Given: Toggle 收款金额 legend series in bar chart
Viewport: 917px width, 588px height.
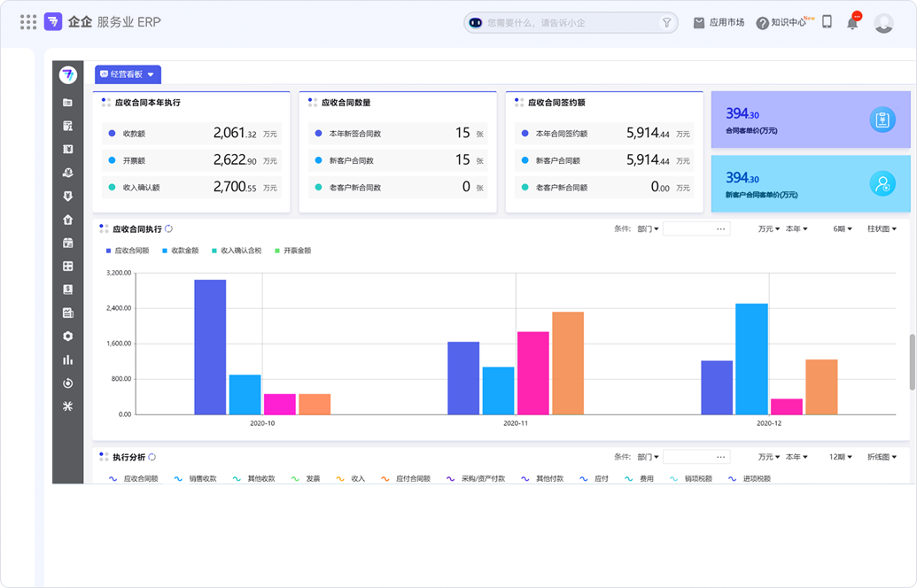Looking at the screenshot, I should tap(180, 251).
